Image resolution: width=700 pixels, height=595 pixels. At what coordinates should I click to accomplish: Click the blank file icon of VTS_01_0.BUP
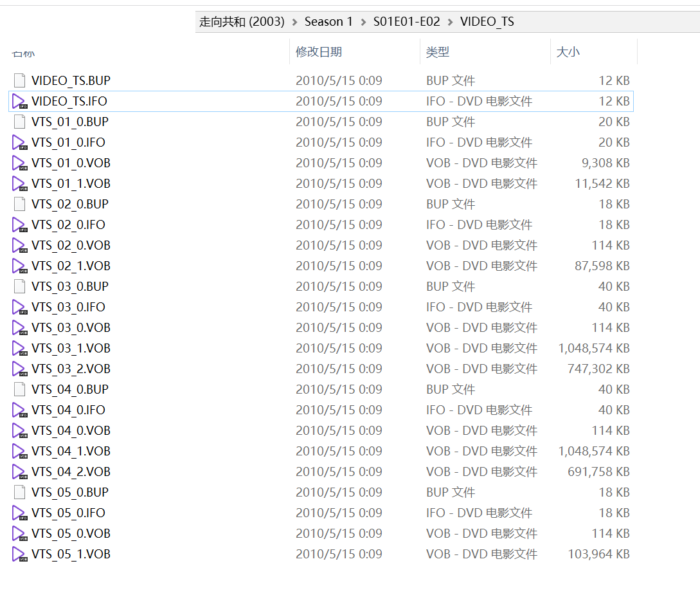tap(20, 122)
